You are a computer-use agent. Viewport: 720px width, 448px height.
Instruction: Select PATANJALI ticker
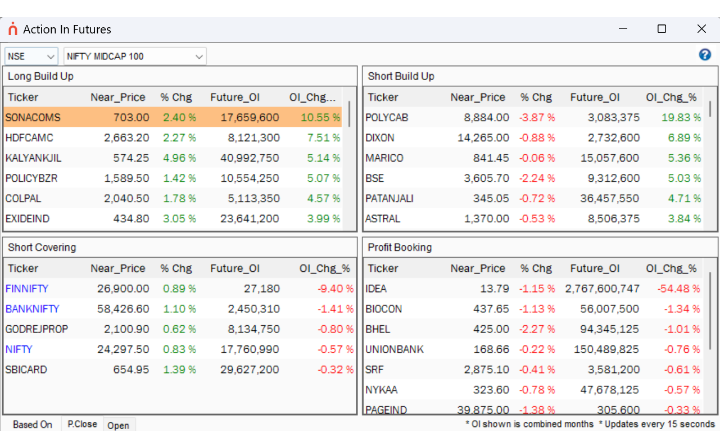pyautogui.click(x=389, y=198)
